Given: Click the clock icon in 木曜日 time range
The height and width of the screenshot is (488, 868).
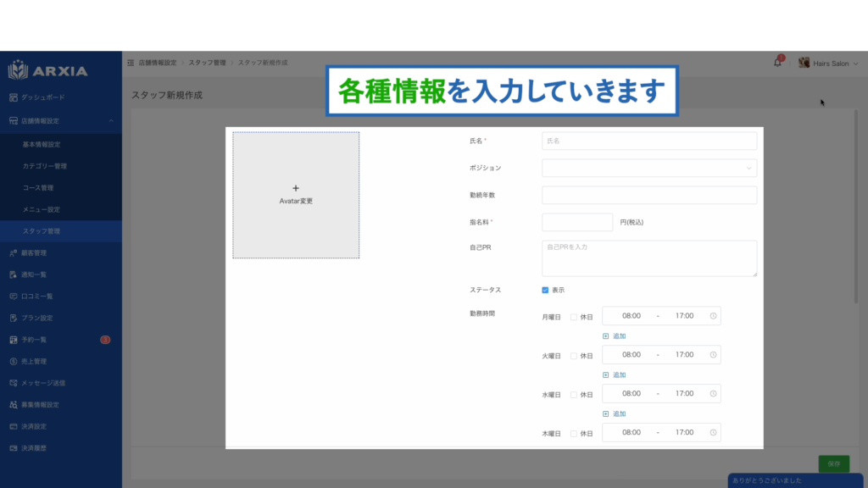Looking at the screenshot, I should 713,433.
